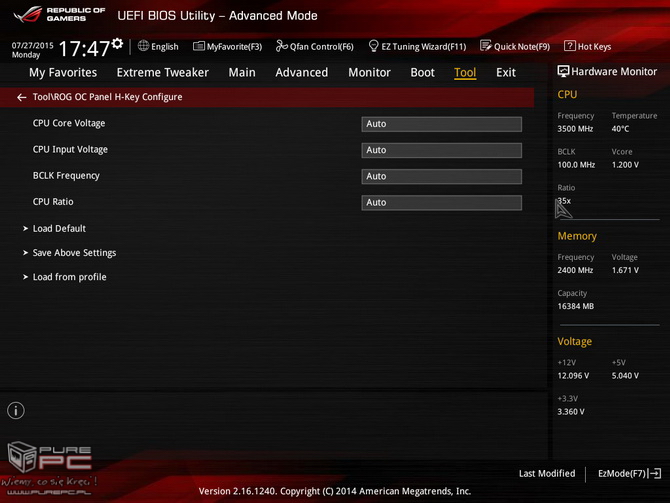
Task: Click the Qfan Control fan icon
Action: click(282, 46)
